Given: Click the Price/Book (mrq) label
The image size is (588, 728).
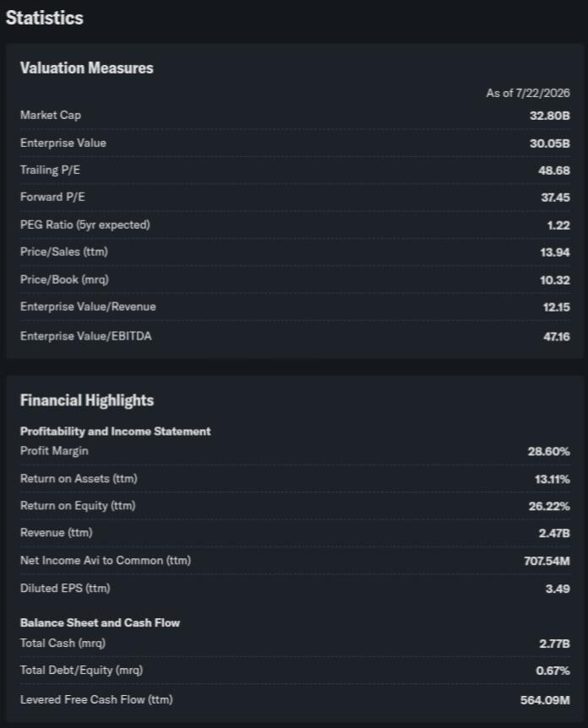Looking at the screenshot, I should point(64,280).
